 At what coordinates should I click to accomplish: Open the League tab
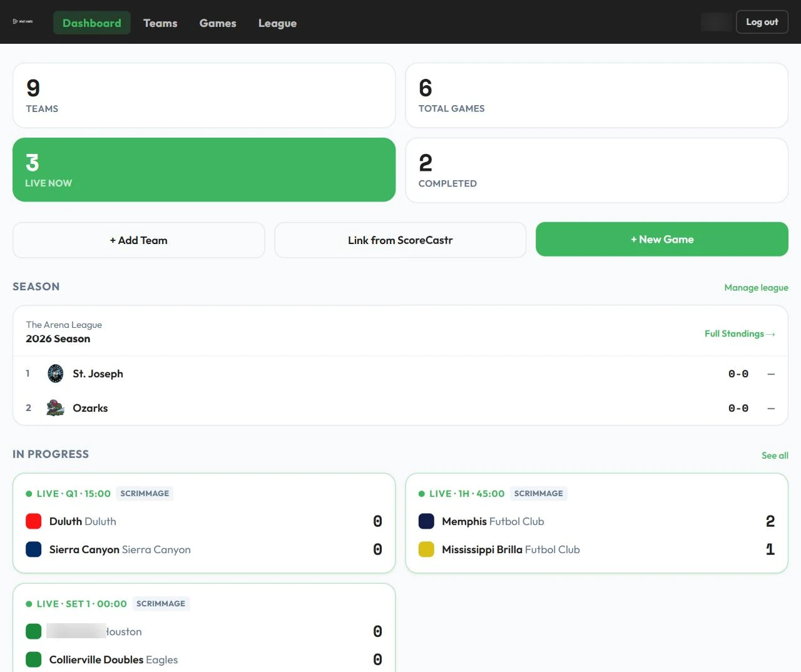[277, 23]
